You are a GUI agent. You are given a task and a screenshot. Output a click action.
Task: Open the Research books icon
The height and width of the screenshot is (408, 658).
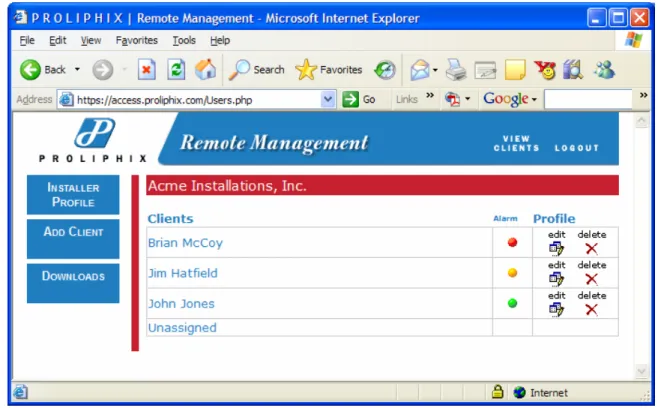(573, 70)
